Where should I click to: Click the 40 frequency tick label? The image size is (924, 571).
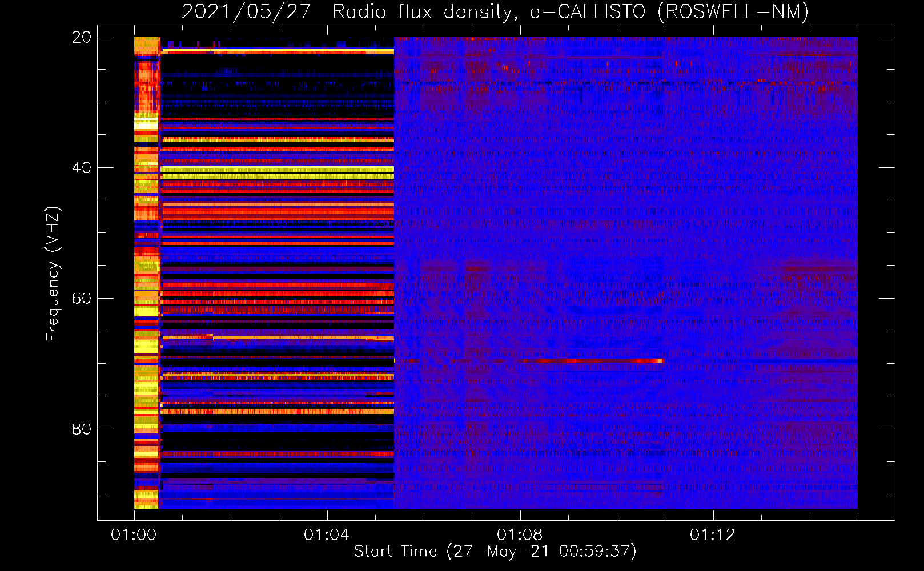point(82,168)
